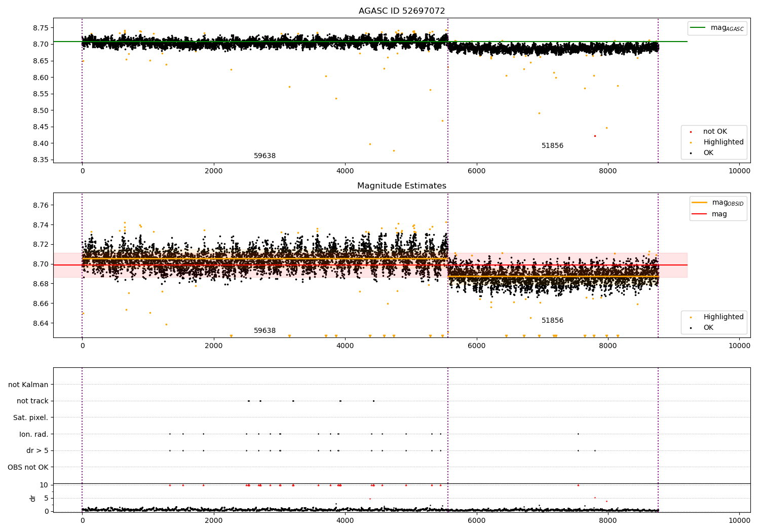The width and height of the screenshot is (760, 532).
Task: Click the rotated 'dr' y-axis label
Action: click(x=33, y=498)
